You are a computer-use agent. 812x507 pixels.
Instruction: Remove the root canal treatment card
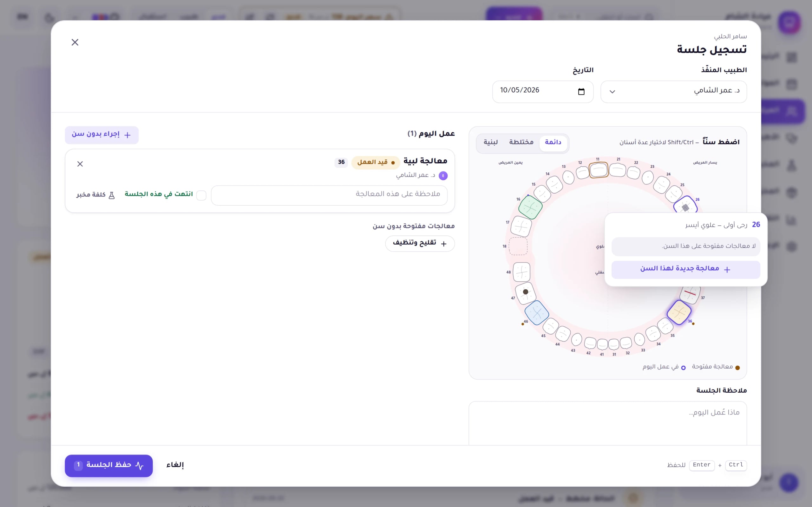pos(80,164)
